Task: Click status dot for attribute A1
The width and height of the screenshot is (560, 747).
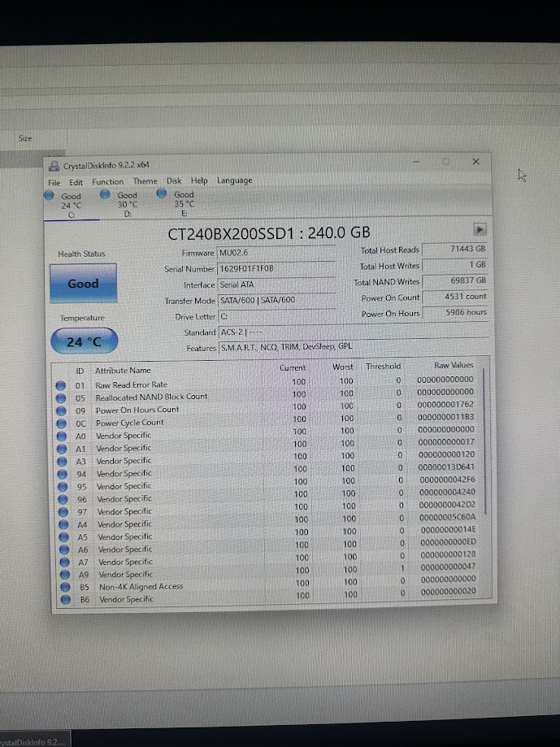Action: 62,449
